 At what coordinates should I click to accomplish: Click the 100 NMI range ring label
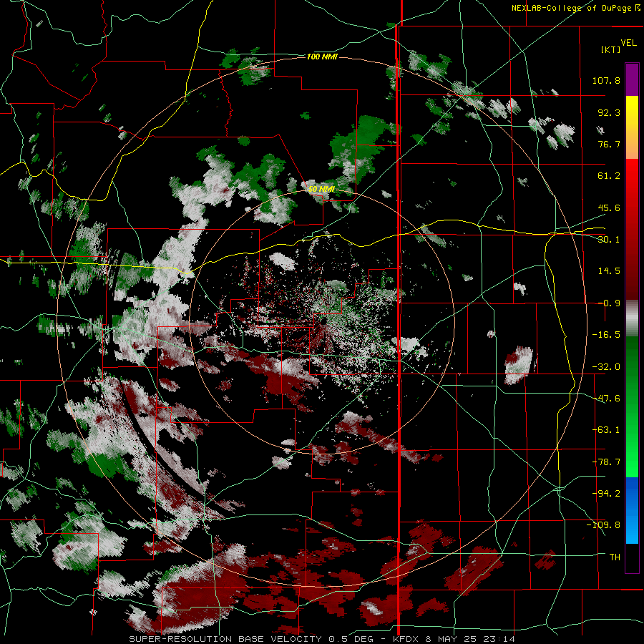[x=322, y=57]
